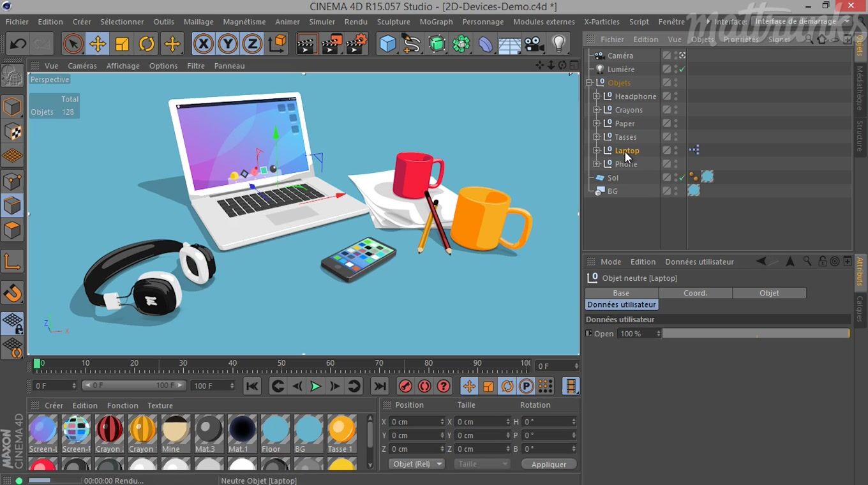Select the Scale tool

coord(122,44)
